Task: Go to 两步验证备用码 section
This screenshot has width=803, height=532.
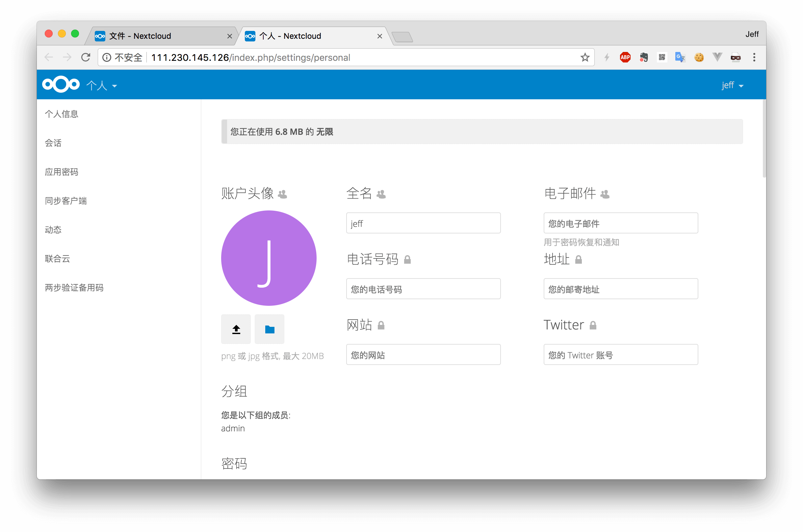Action: tap(74, 288)
